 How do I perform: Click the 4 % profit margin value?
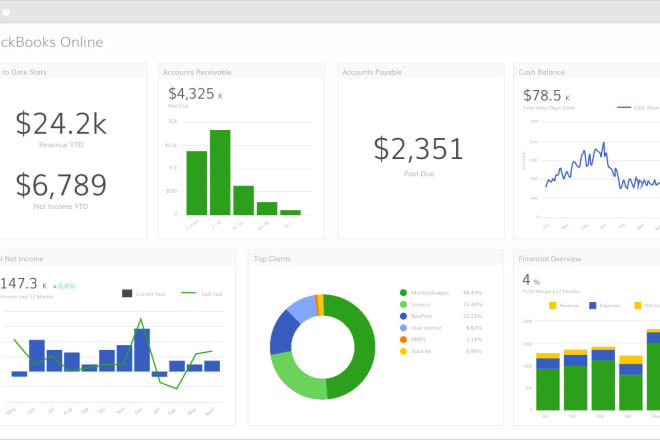(531, 280)
